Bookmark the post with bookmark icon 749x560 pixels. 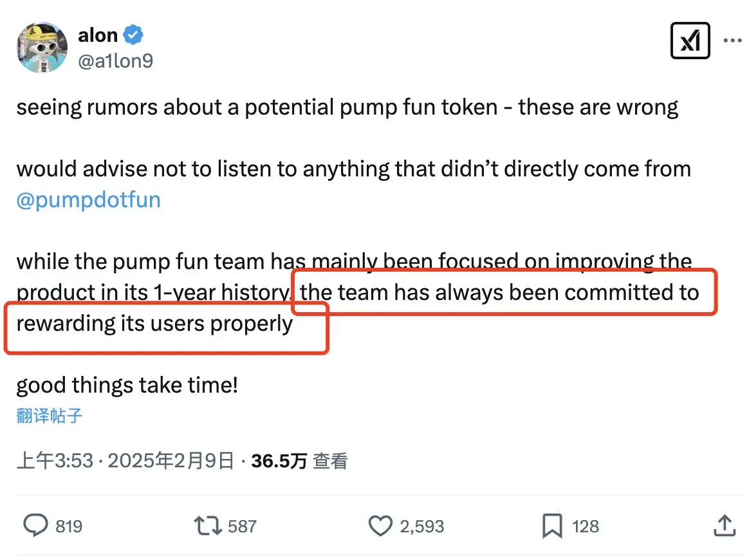(552, 526)
